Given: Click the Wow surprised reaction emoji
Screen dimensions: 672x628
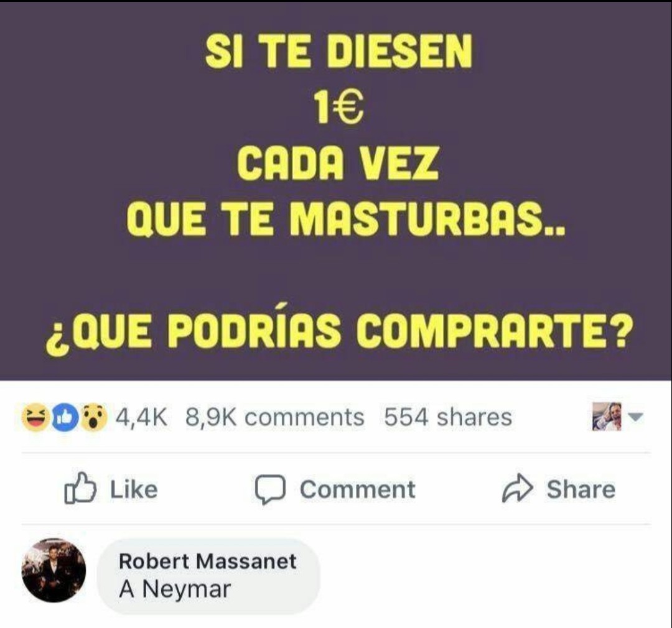Looking at the screenshot, I should pyautogui.click(x=94, y=417).
